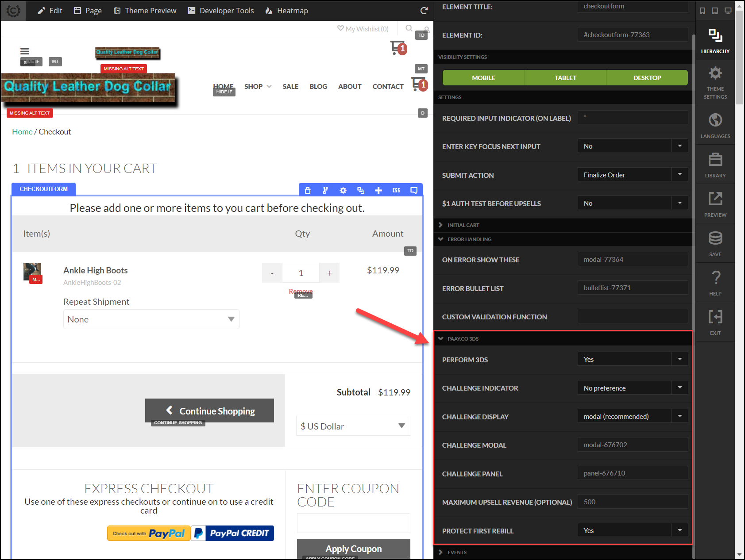The image size is (745, 560).
Task: Open Theme Settings in the sidebar
Action: [x=715, y=83]
